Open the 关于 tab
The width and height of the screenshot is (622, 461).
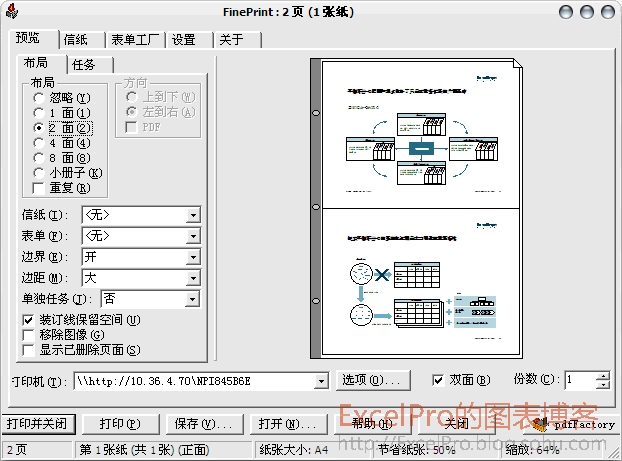click(238, 40)
